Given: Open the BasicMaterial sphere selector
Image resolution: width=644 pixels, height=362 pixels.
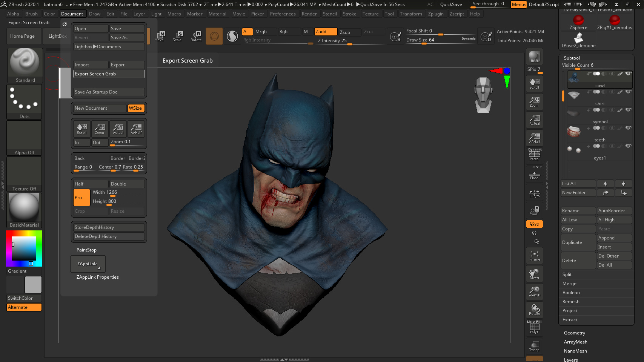Looking at the screenshot, I should coord(25,210).
